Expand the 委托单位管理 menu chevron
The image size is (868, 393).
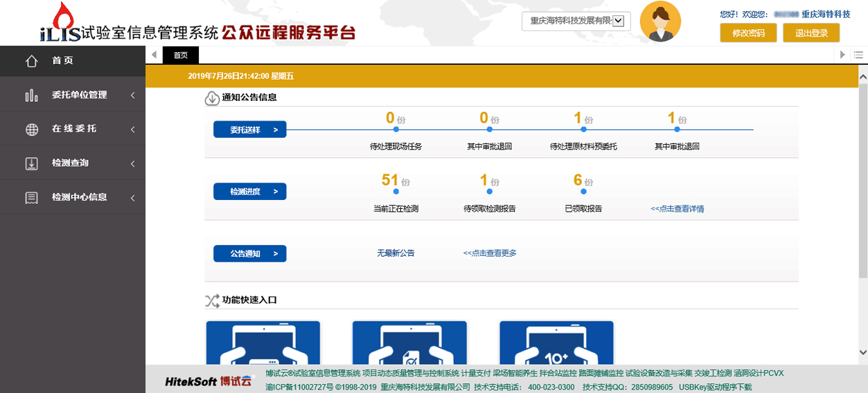click(x=132, y=95)
